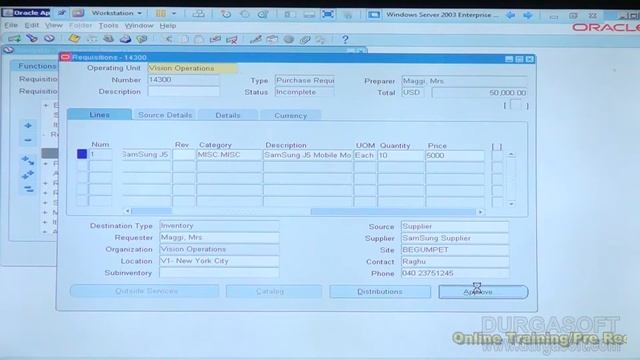Click the requisition Description input field

coord(183,91)
